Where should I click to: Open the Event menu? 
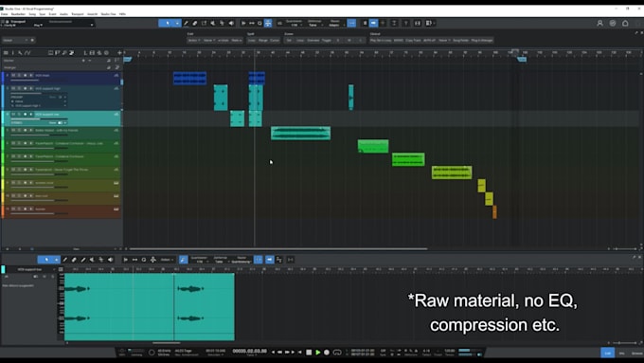tap(52, 14)
